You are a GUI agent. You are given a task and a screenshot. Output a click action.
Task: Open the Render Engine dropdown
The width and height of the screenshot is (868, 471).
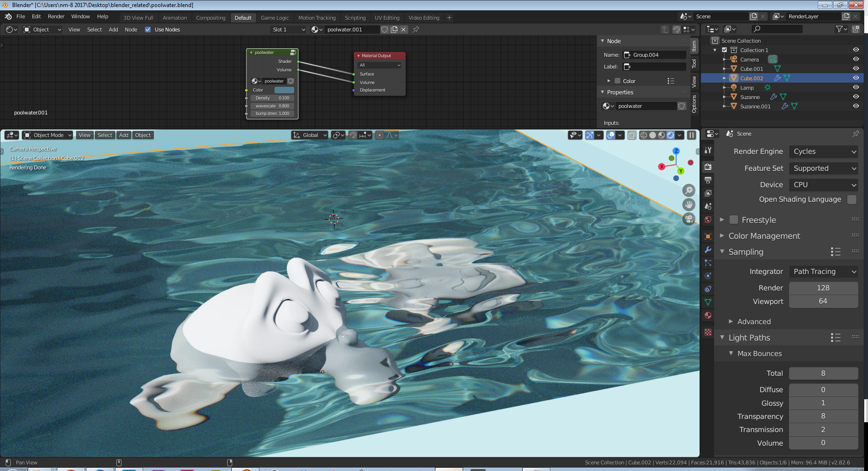(823, 151)
